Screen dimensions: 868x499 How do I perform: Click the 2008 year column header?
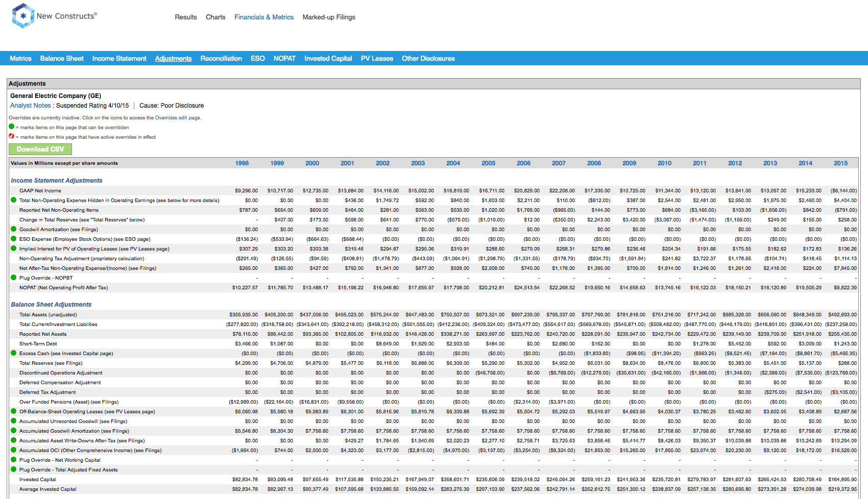[594, 163]
